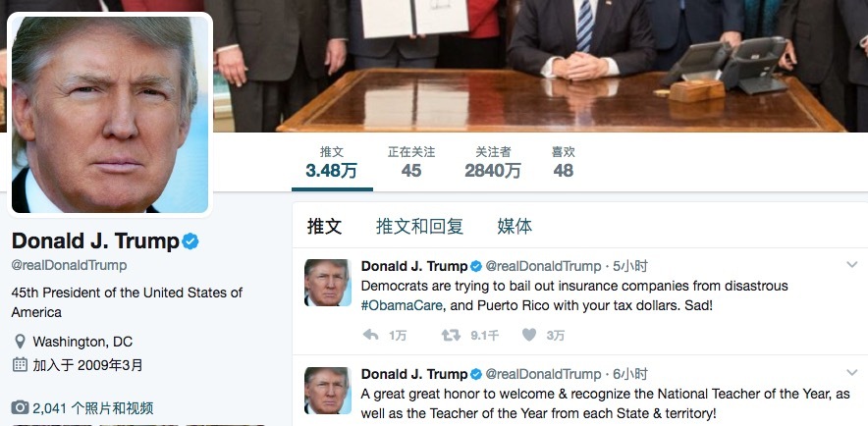Switch to 推文和回复 tab
868x426 pixels.
coord(419,227)
